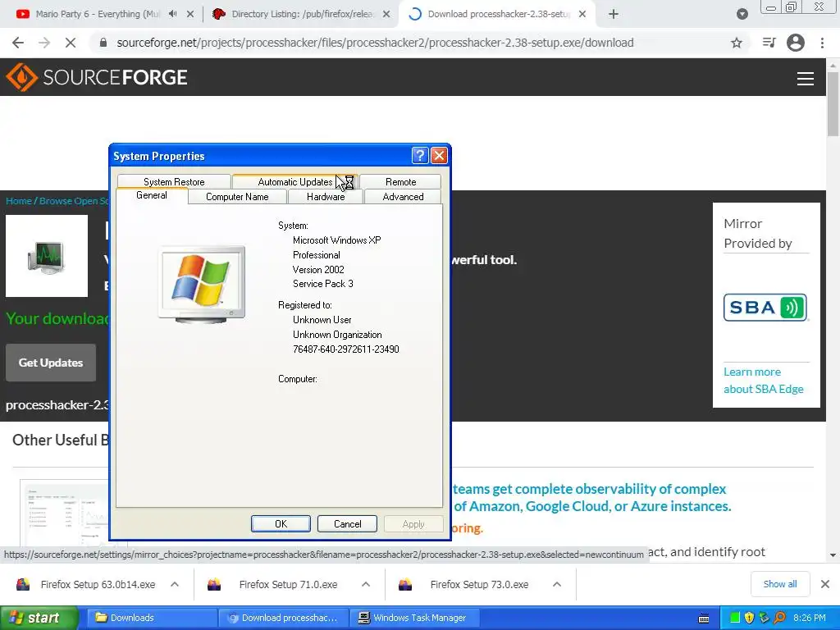Click OK in System Properties
Image resolution: width=840 pixels, height=630 pixels.
(281, 524)
